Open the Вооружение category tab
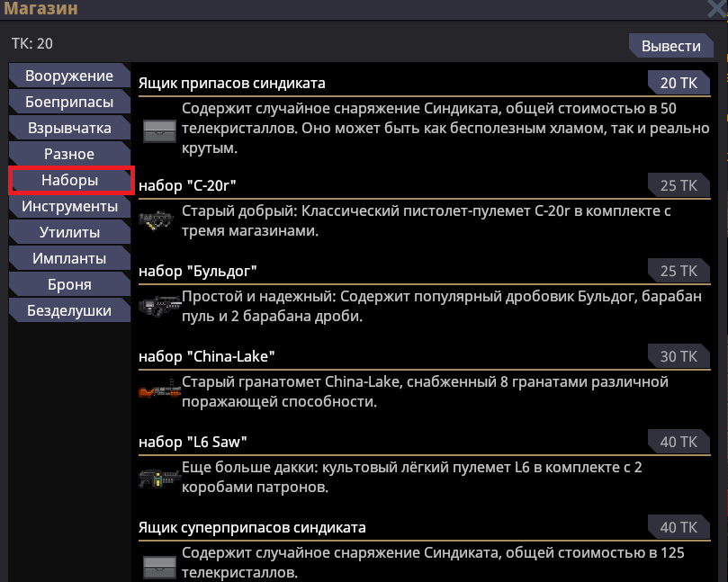 pyautogui.click(x=69, y=76)
